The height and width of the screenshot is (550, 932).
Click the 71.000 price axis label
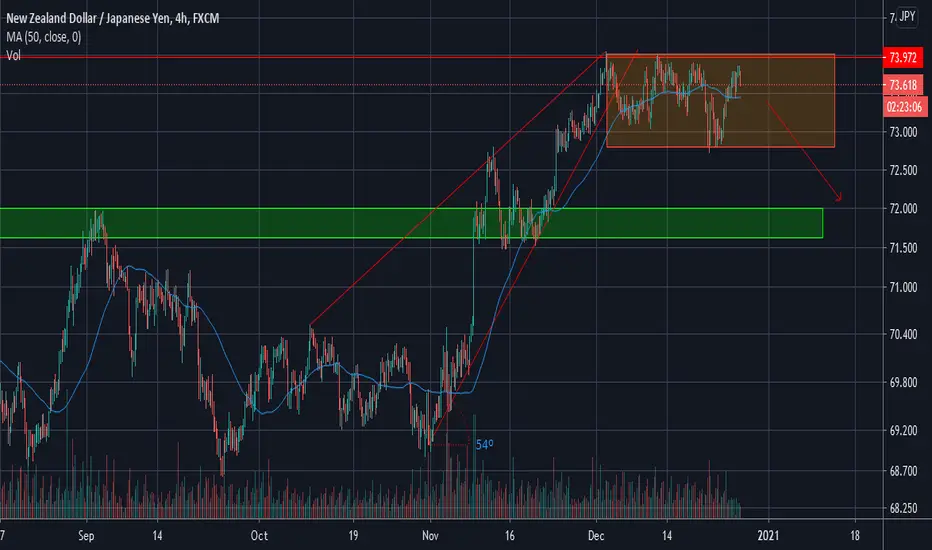[x=903, y=287]
